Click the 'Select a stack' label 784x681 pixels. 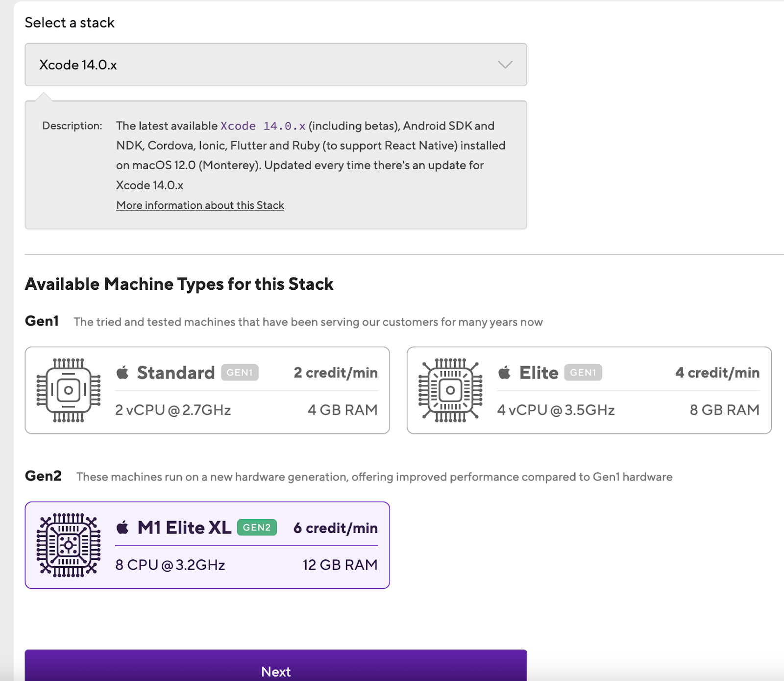click(70, 23)
